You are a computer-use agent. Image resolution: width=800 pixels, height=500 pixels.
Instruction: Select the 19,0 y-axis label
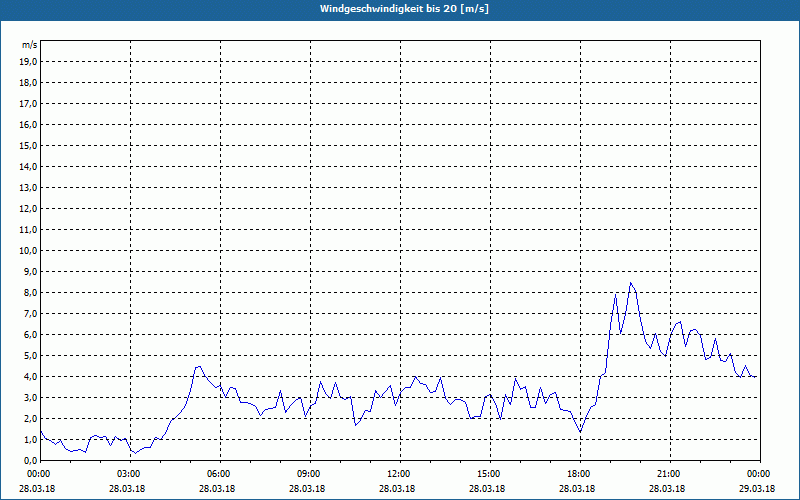click(28, 62)
